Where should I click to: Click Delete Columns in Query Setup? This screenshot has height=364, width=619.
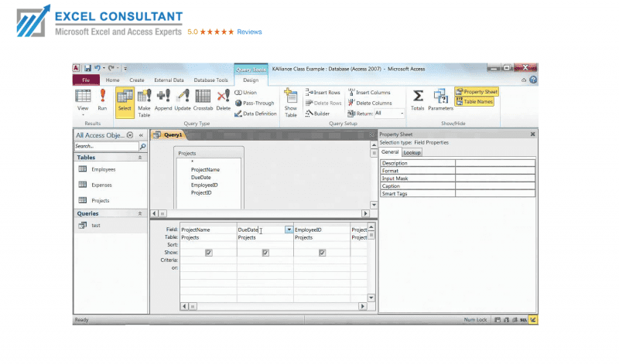(x=370, y=103)
